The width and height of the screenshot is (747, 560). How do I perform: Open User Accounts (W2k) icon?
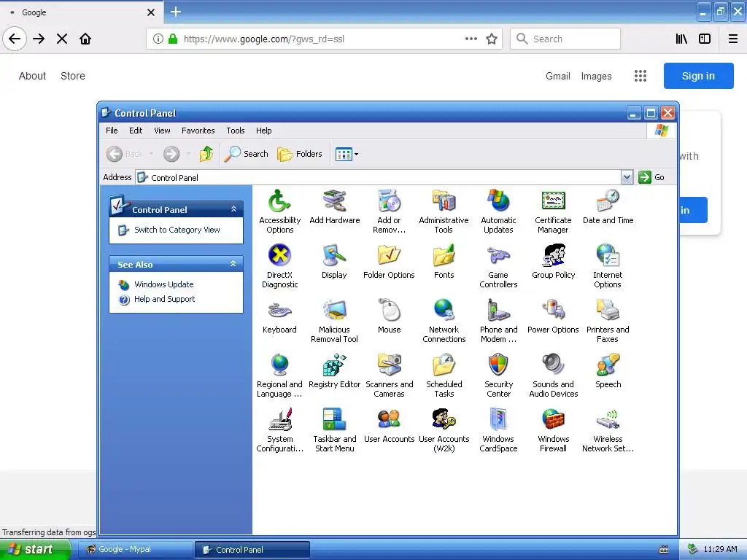[x=444, y=430]
